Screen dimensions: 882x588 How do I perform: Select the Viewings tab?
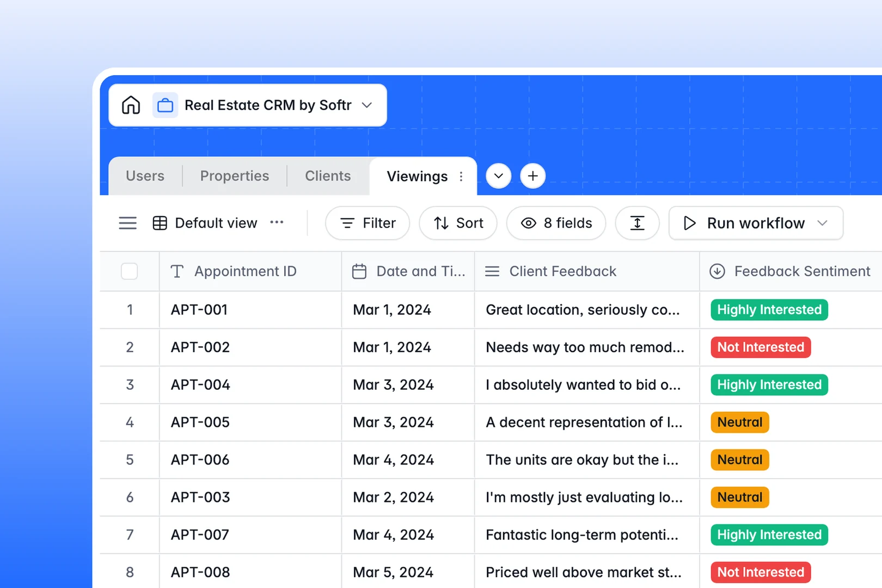pos(417,176)
